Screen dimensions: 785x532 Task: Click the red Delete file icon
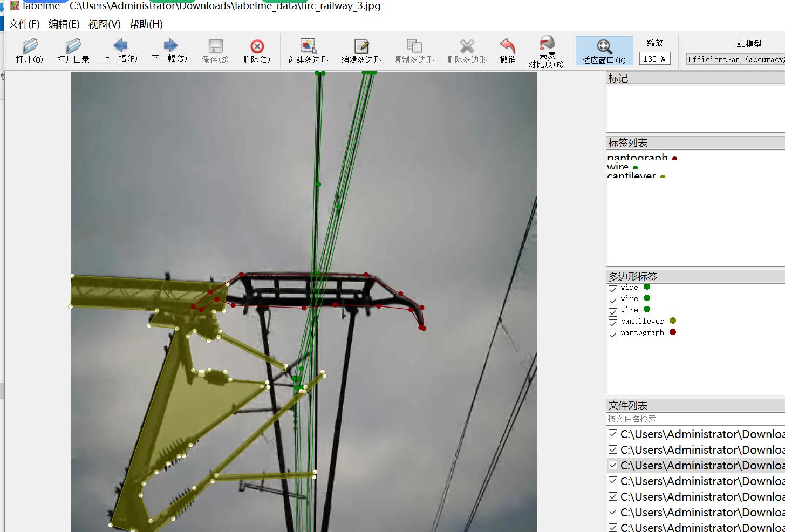click(x=257, y=51)
